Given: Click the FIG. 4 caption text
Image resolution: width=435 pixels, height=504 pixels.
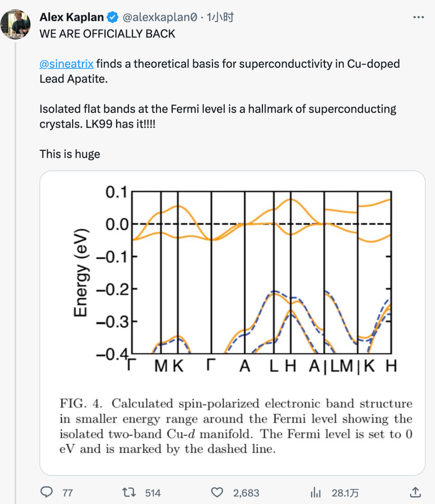Looking at the screenshot, I should tap(236, 426).
